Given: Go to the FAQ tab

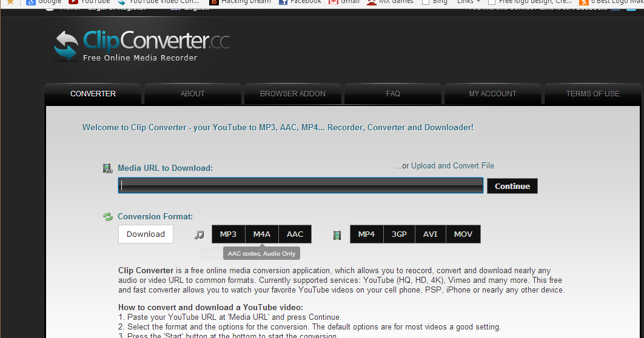Looking at the screenshot, I should point(393,94).
